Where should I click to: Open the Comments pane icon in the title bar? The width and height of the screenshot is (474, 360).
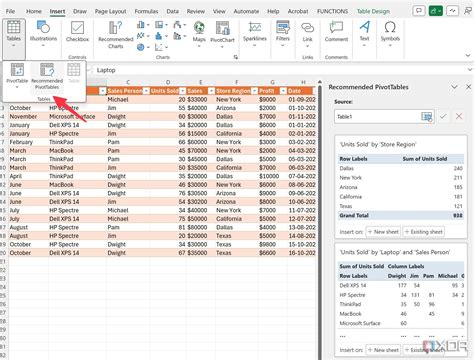pos(419,11)
